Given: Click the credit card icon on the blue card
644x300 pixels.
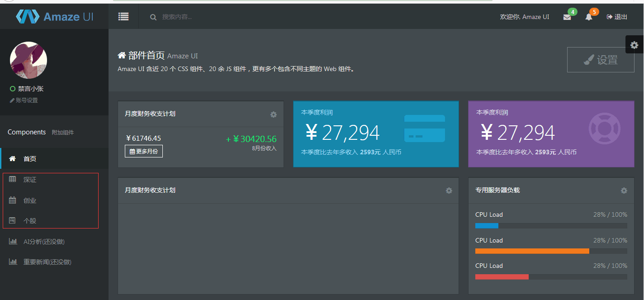Looking at the screenshot, I should pyautogui.click(x=425, y=129).
